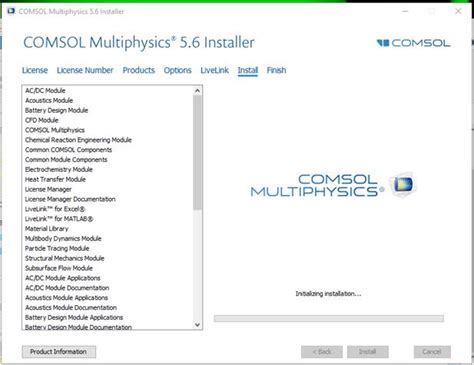Viewport: 474px width, 365px height.
Task: Select LiveLink for MATLAB entry
Action: (59, 219)
